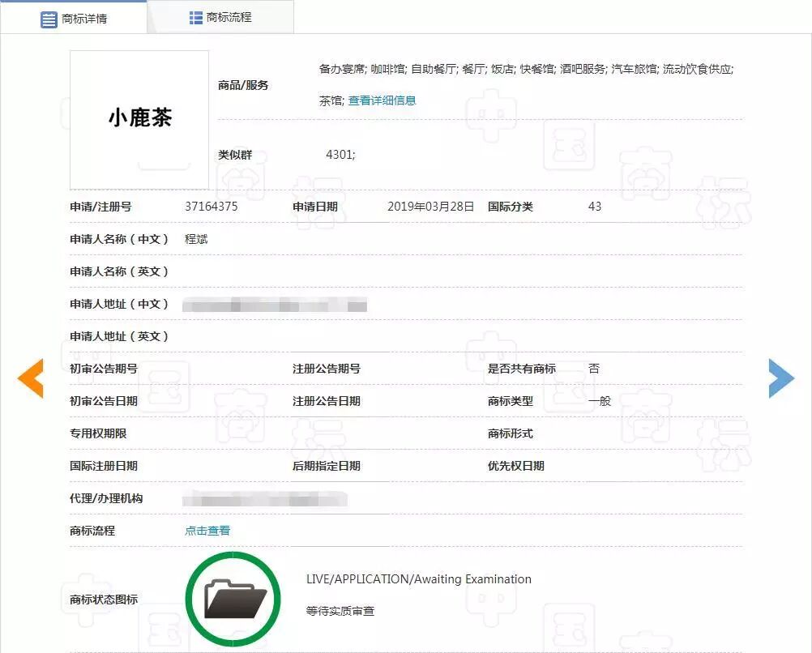Select the 代理/办理机构 label
Image resolution: width=812 pixels, height=653 pixels.
coord(106,498)
